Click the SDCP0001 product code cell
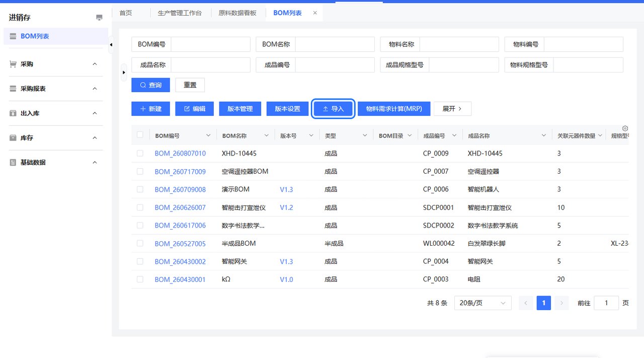Screen dimensions: 644x358 (439, 207)
